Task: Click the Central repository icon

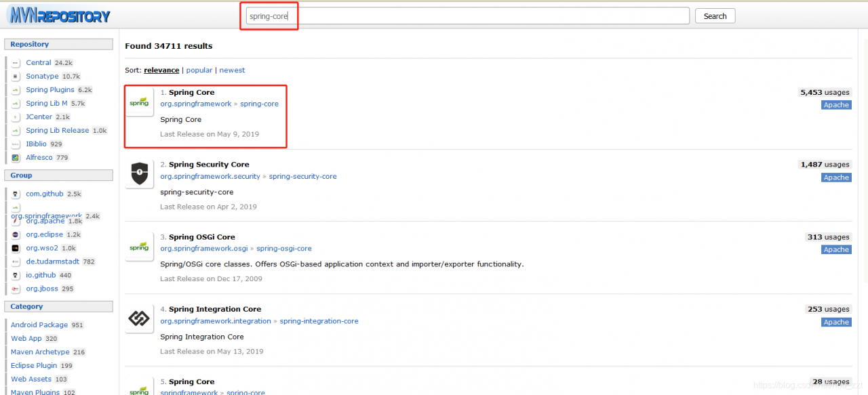Action: pos(16,63)
